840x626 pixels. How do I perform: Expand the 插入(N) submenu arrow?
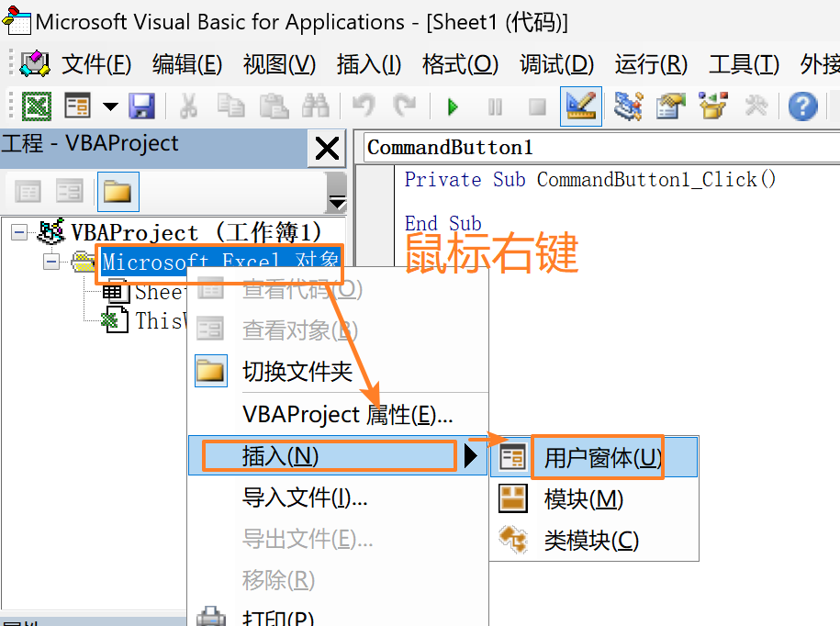tap(470, 456)
